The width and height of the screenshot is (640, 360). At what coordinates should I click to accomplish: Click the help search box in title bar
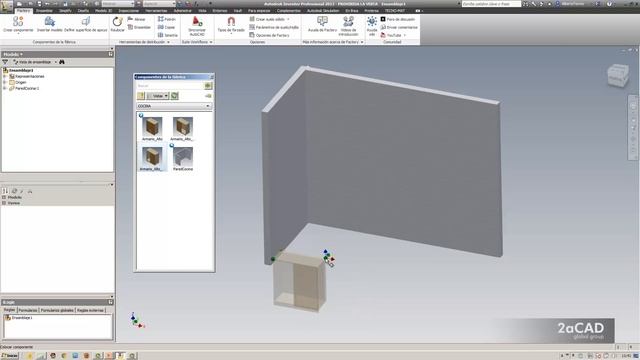click(491, 4)
